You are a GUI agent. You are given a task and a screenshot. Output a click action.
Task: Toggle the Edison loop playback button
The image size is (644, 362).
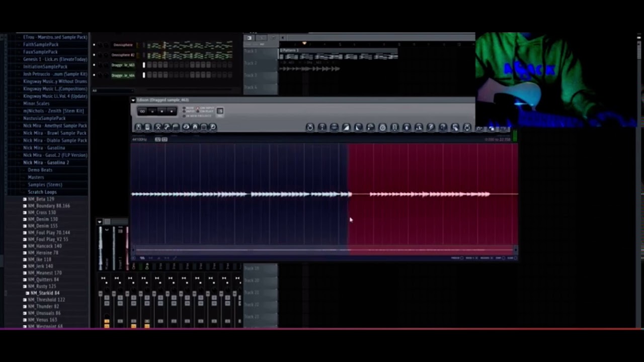coord(142,111)
